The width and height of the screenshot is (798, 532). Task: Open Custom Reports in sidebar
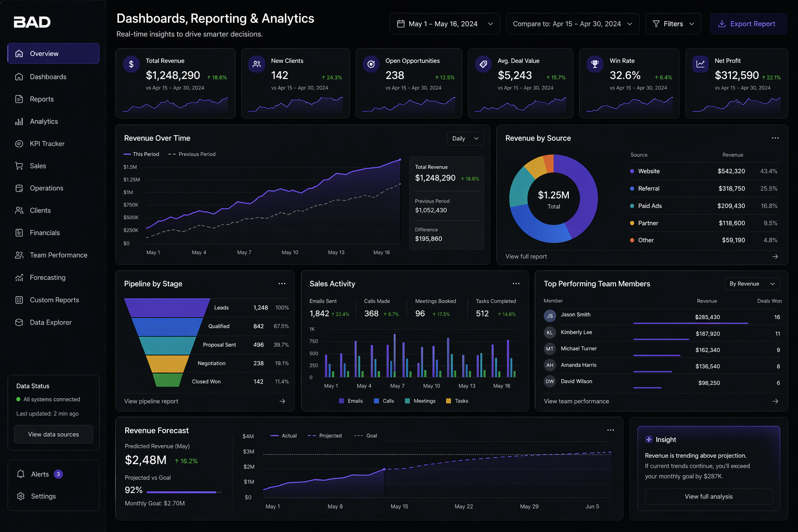[54, 300]
